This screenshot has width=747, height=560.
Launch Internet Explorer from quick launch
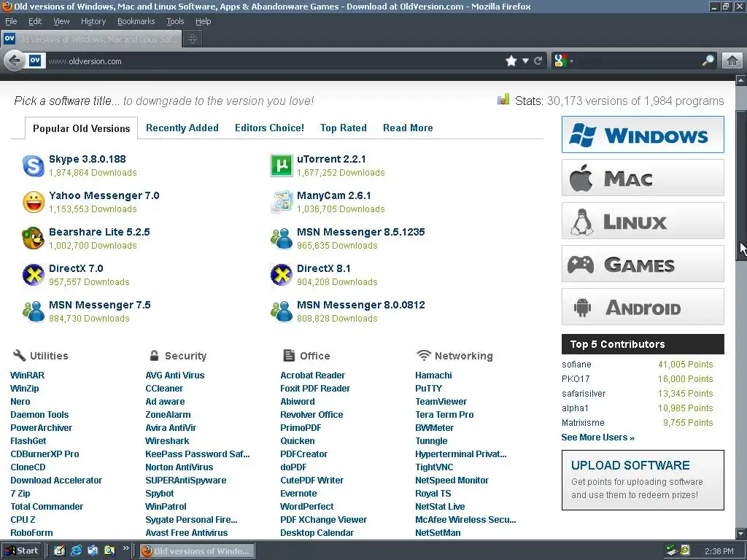[x=76, y=551]
